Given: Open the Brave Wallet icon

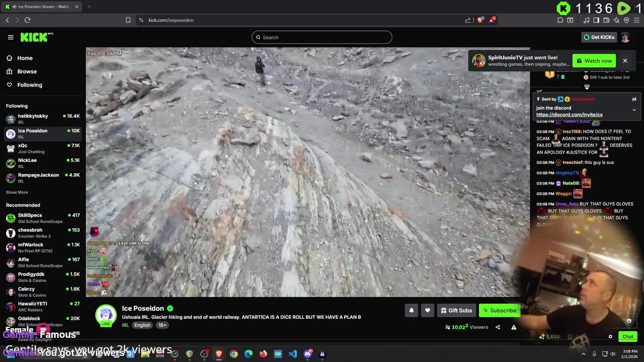Looking at the screenshot, I should [606, 20].
